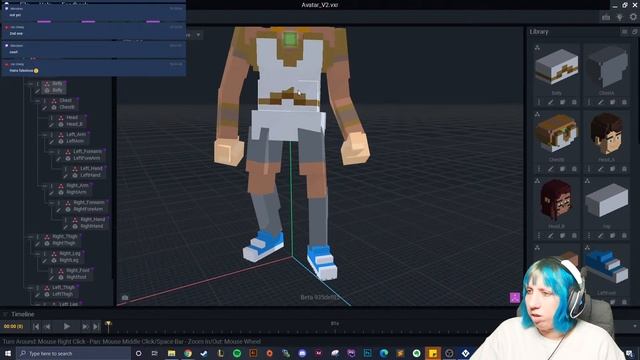The height and width of the screenshot is (360, 640).
Task: Switch Library to list view icon
Action: coord(624,31)
